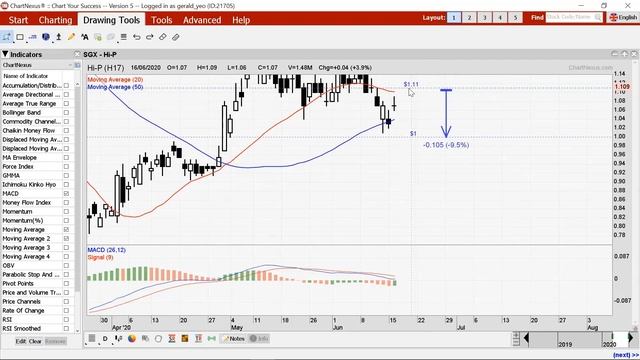640x360 pixels.
Task: Switch to the Charting tab
Action: coord(55,20)
